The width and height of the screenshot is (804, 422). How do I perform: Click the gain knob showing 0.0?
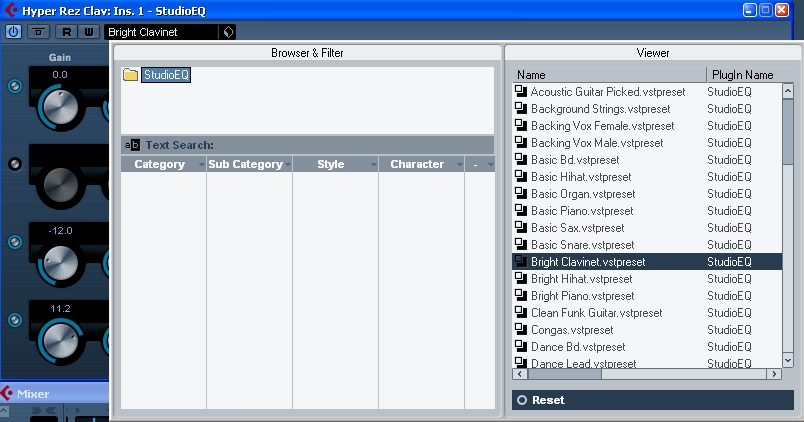point(61,107)
